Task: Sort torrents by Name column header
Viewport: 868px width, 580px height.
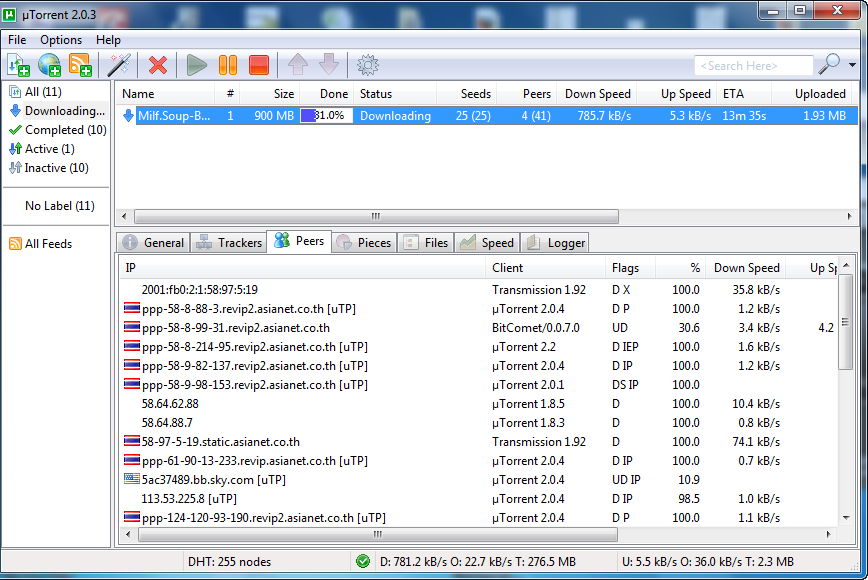Action: [x=165, y=94]
